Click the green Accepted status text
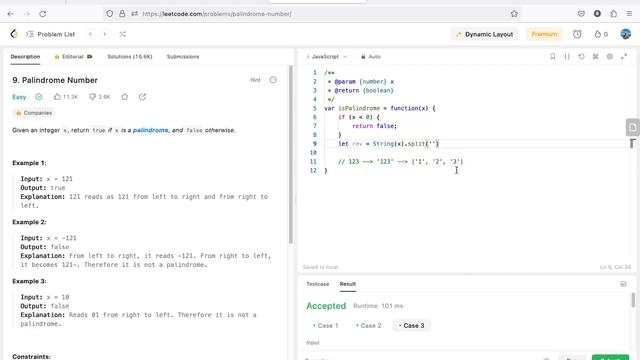 click(x=326, y=306)
